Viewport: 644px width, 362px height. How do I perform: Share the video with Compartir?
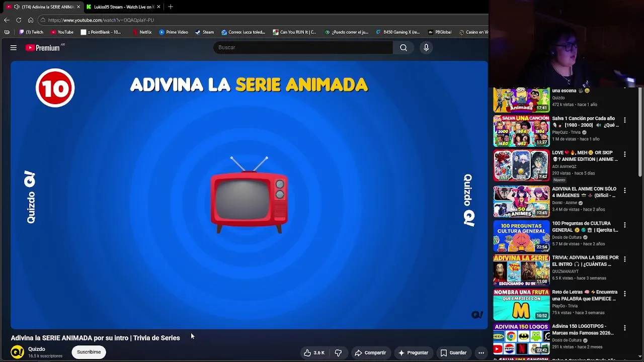point(370,353)
